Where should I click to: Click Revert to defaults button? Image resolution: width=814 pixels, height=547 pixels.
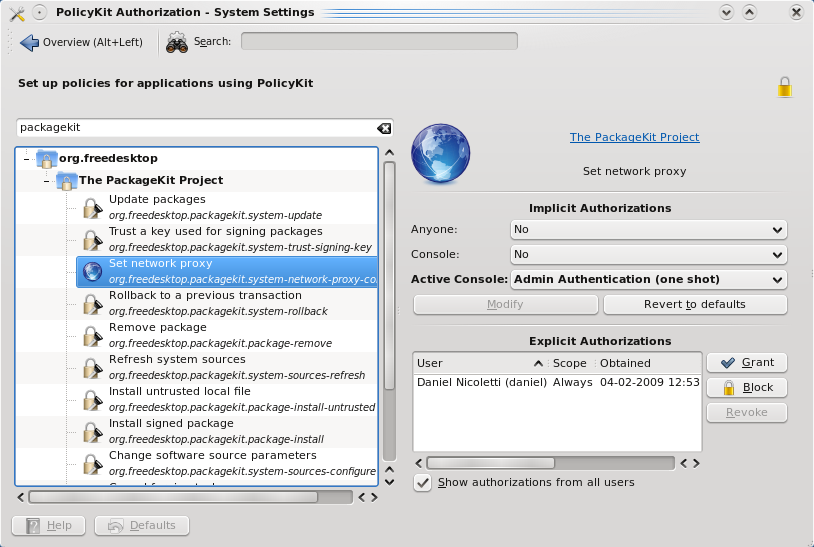click(x=694, y=304)
